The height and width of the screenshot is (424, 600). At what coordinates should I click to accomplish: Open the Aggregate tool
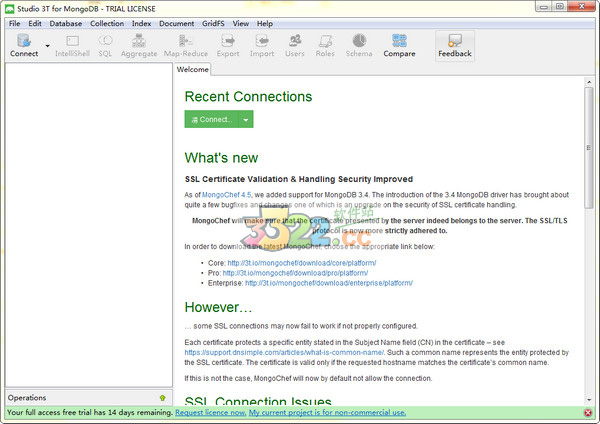(140, 45)
